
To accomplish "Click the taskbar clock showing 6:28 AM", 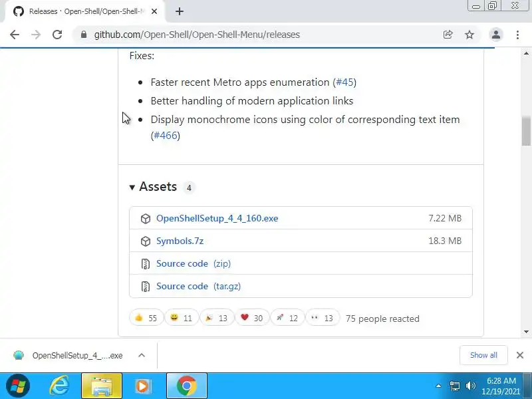I will point(501,386).
